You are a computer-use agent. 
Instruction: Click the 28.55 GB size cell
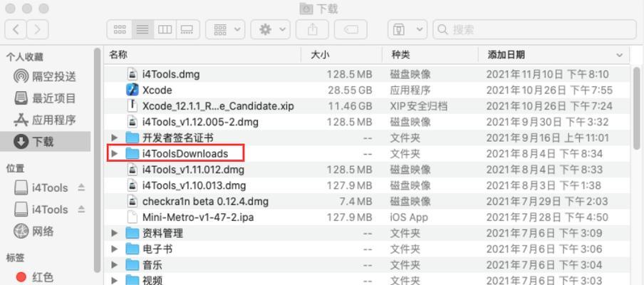(350, 90)
